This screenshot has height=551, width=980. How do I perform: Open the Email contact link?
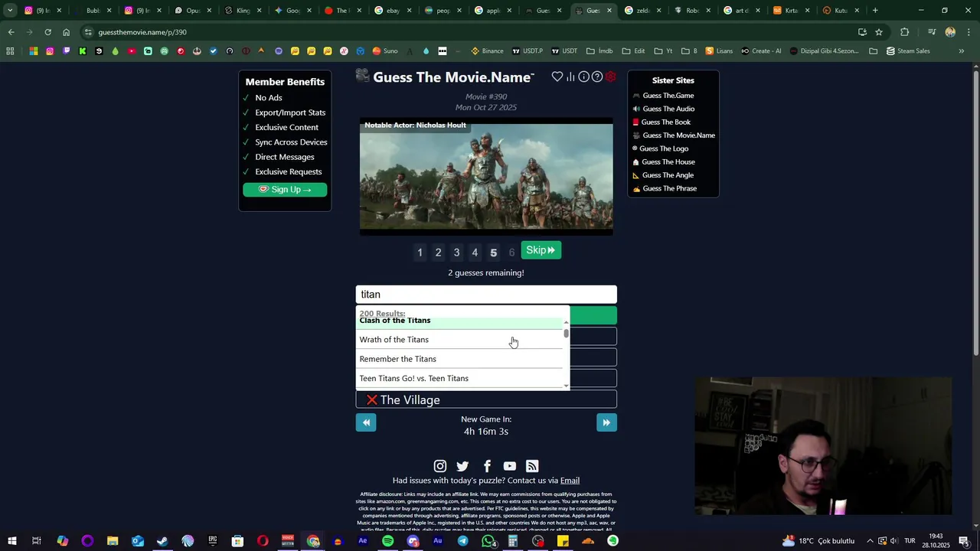click(570, 481)
